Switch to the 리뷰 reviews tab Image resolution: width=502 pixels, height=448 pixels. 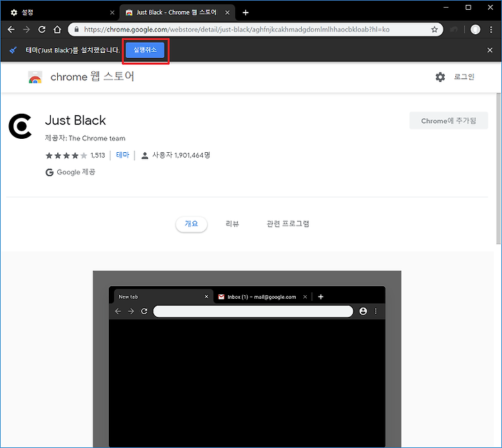click(x=232, y=224)
